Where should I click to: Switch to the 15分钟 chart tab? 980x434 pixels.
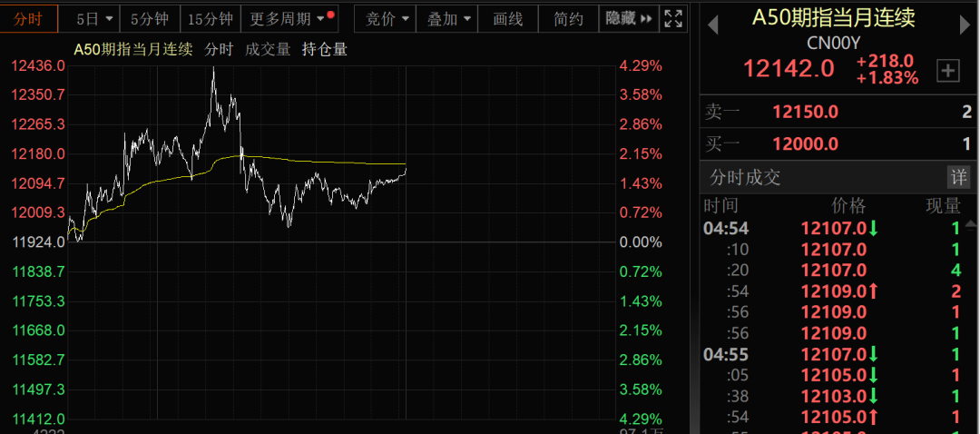211,18
